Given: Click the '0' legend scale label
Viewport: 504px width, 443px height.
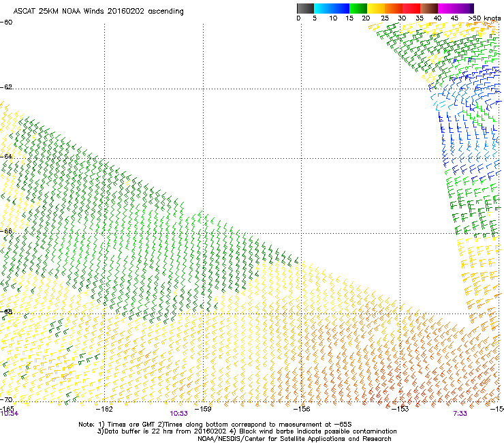Looking at the screenshot, I should (298, 18).
